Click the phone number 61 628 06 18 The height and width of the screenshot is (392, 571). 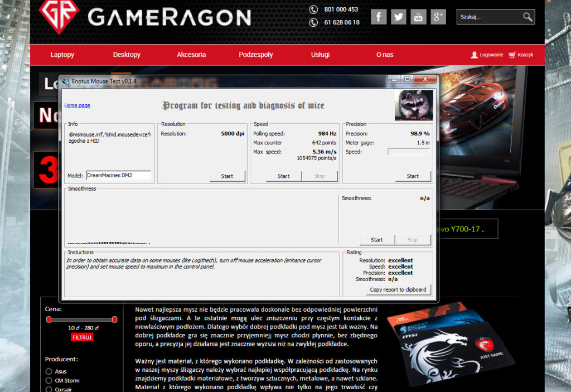pyautogui.click(x=342, y=22)
